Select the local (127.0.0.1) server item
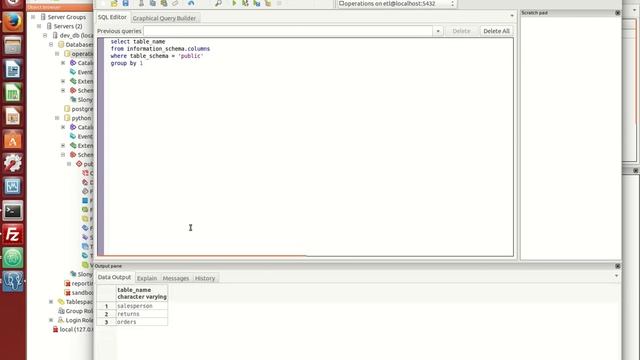Screen dimensions: 640x360 [73, 329]
